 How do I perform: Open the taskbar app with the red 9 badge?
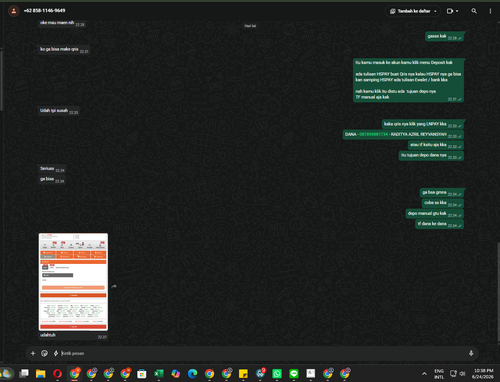[x=260, y=373]
